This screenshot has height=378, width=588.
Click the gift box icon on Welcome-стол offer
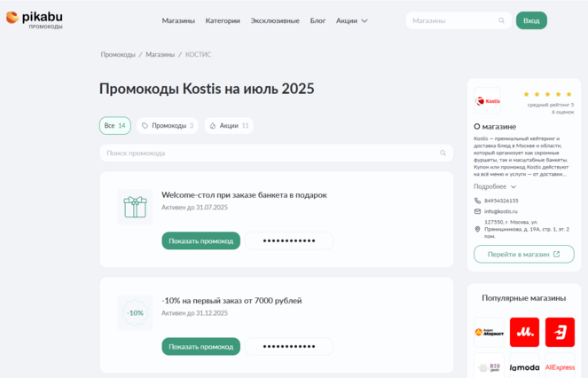coord(135,207)
